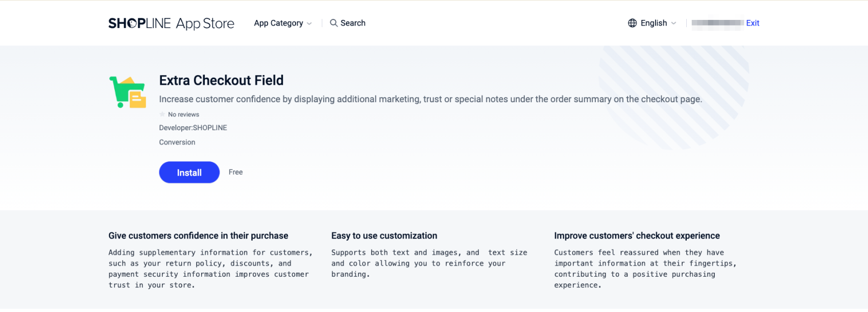The width and height of the screenshot is (868, 312).
Task: Click the globe language icon
Action: (632, 23)
